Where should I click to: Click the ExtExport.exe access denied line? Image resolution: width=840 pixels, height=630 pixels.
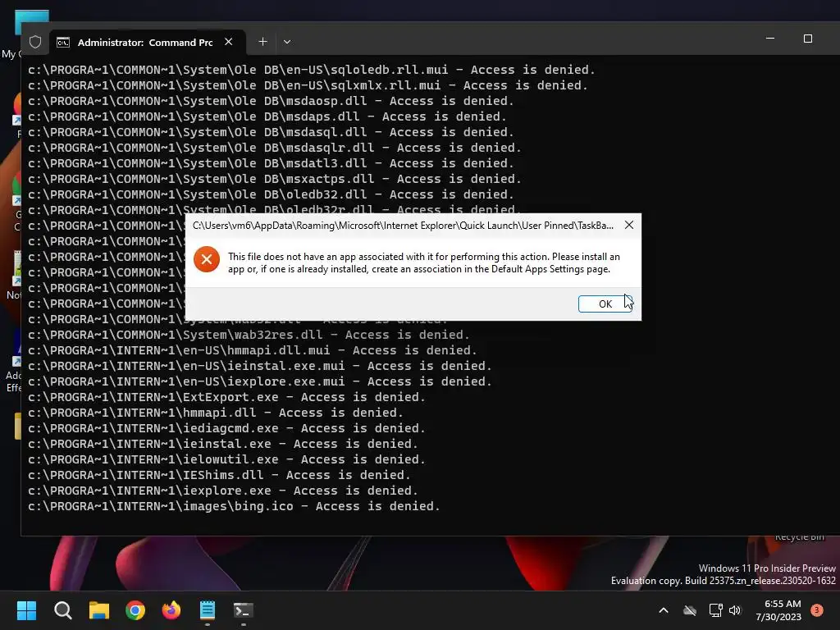(226, 397)
